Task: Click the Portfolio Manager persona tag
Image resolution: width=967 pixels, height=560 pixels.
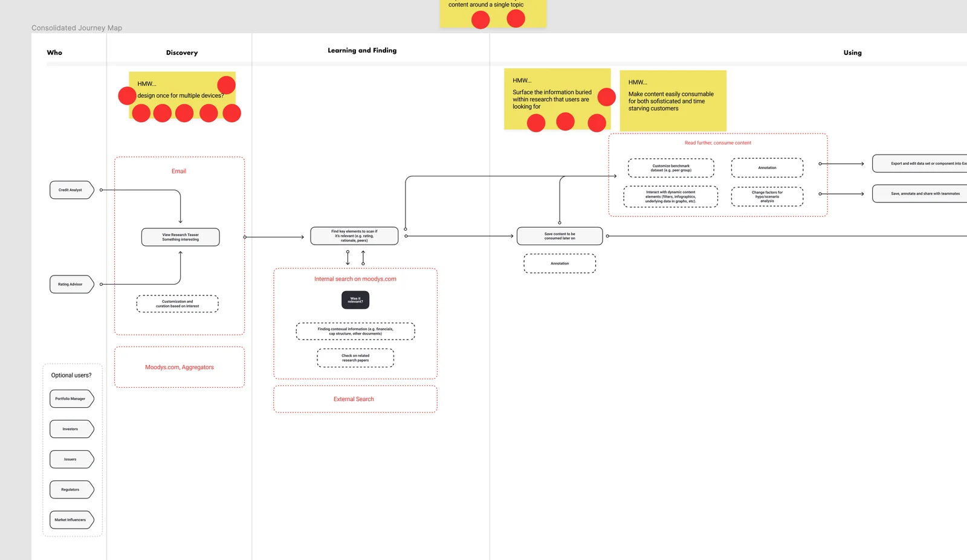Action: click(x=71, y=399)
